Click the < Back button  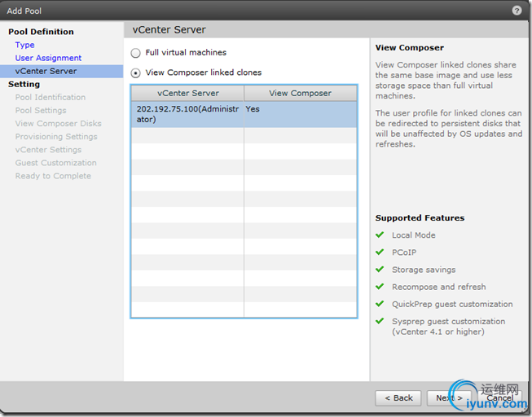click(x=398, y=398)
